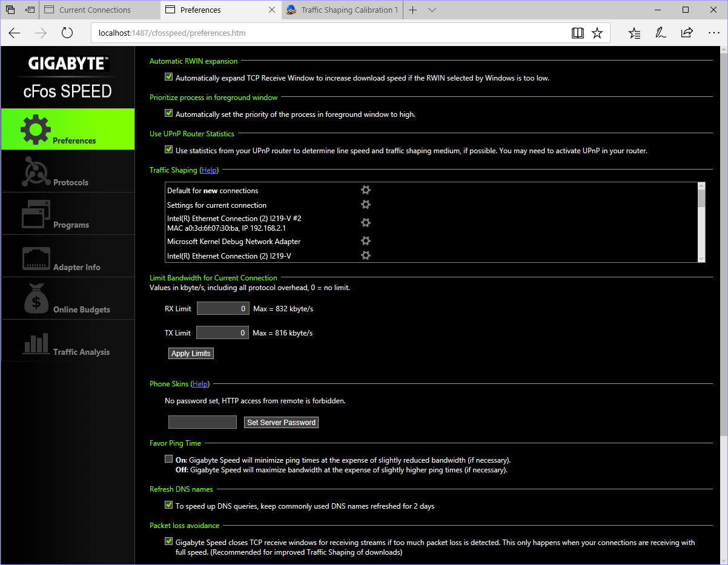
Task: Click 'Max = 832 kbyte/s' text
Action: click(283, 309)
